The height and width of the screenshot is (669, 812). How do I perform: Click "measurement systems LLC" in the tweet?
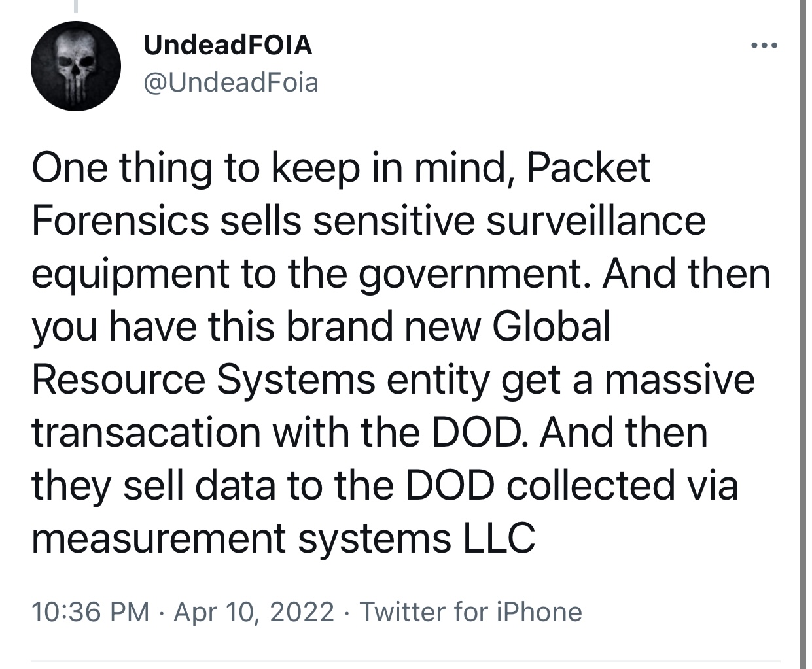283,539
